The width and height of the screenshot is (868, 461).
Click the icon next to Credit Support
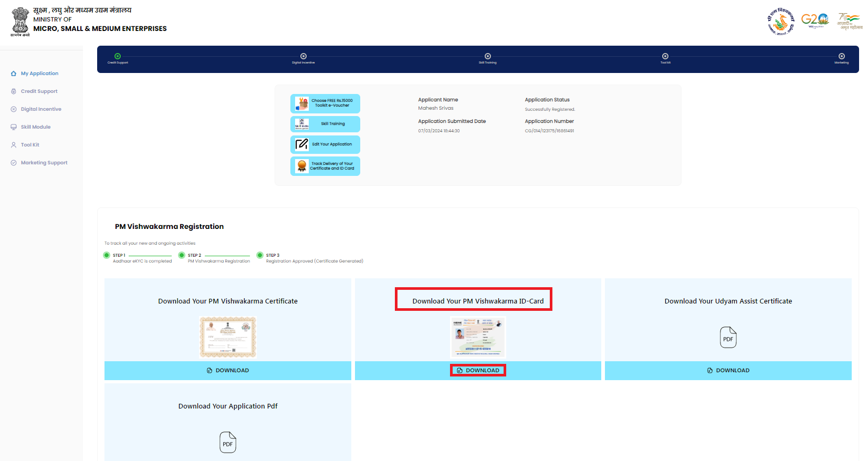tap(14, 91)
